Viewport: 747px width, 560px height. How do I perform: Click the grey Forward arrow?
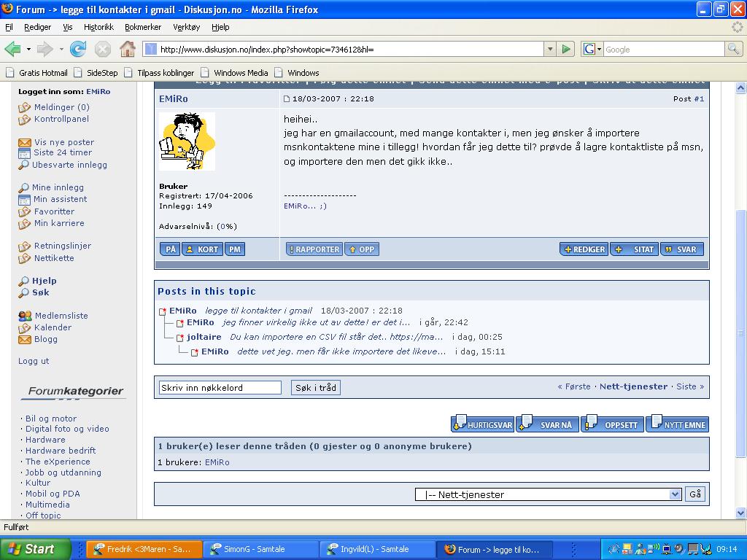44,49
